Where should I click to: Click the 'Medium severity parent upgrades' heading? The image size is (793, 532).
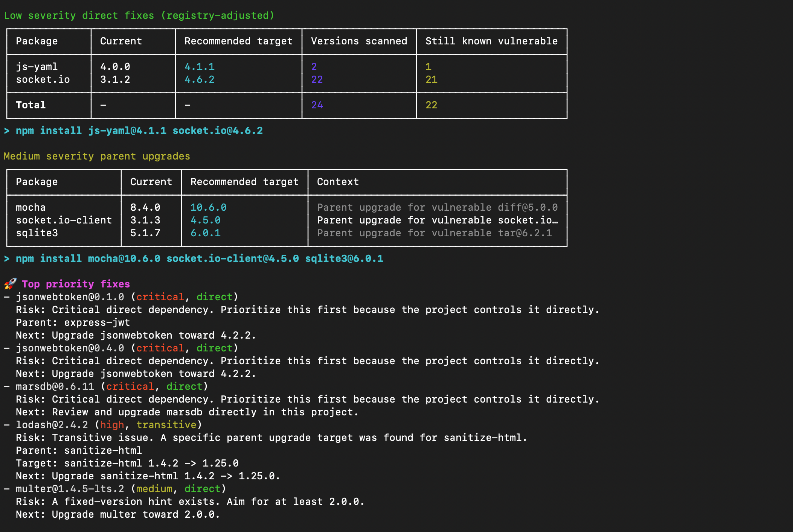[97, 156]
